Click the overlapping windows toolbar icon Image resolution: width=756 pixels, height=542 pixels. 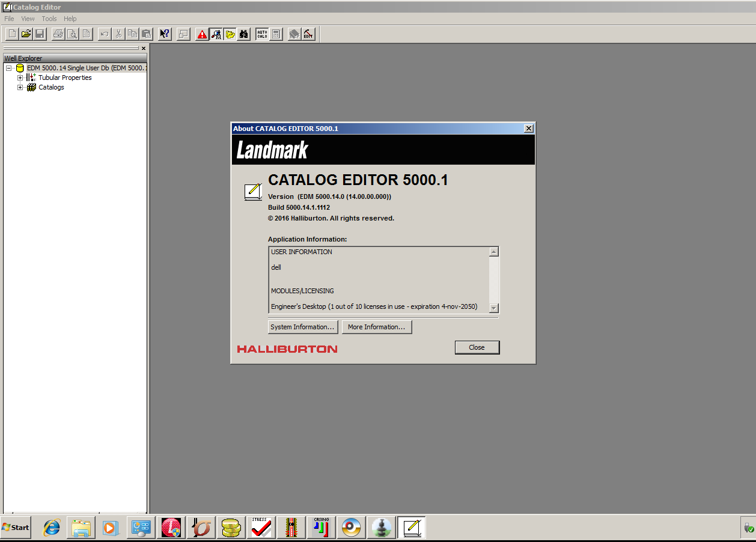[x=183, y=34]
